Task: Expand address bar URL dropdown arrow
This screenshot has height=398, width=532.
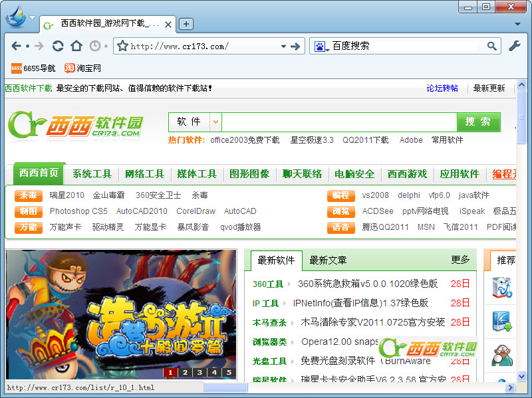Action: (x=283, y=47)
